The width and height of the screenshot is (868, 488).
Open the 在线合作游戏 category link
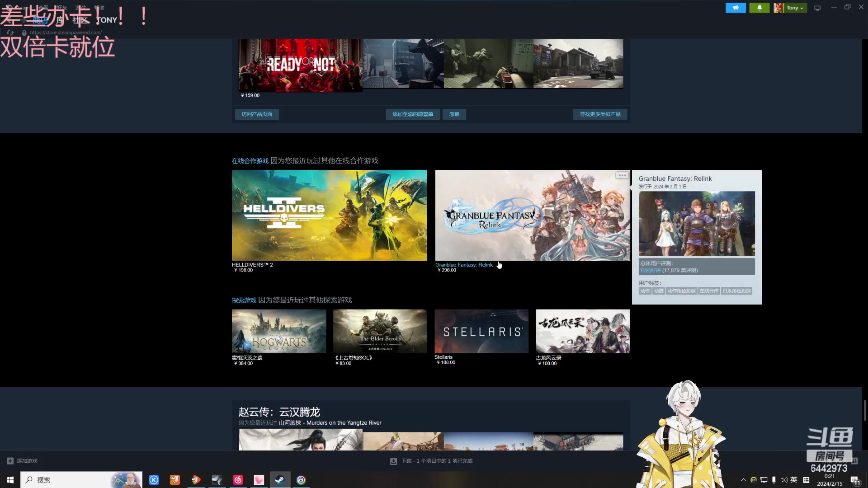(x=250, y=161)
